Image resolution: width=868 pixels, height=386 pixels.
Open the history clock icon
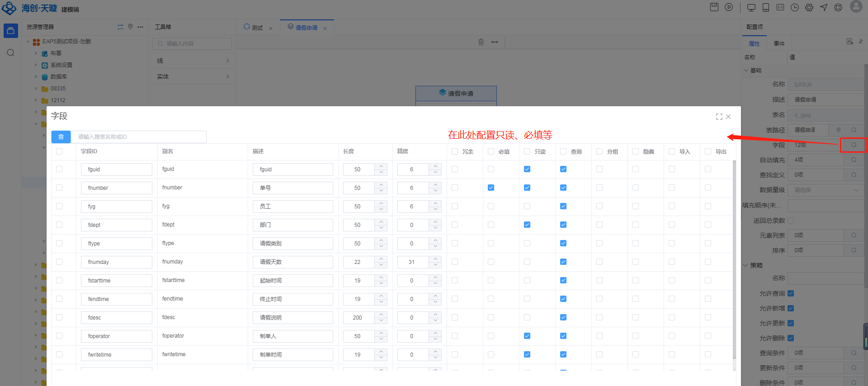(x=795, y=8)
